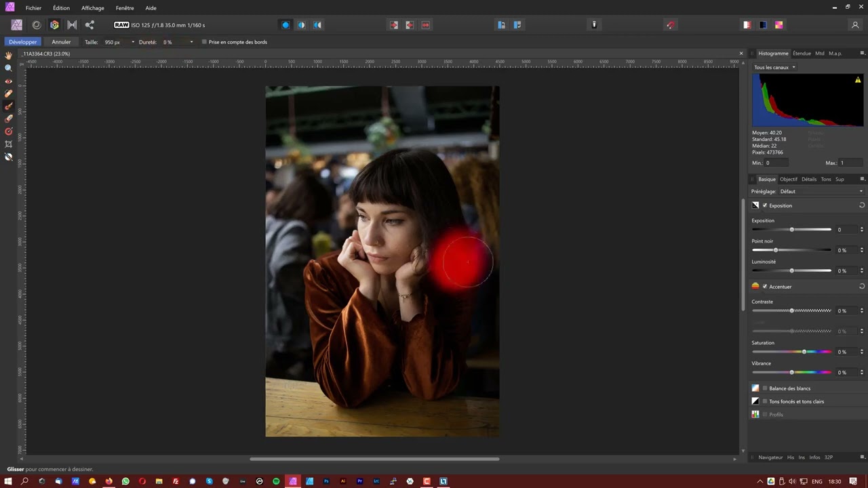Open Spotify from the taskbar
The width and height of the screenshot is (868, 488).
coord(276,481)
